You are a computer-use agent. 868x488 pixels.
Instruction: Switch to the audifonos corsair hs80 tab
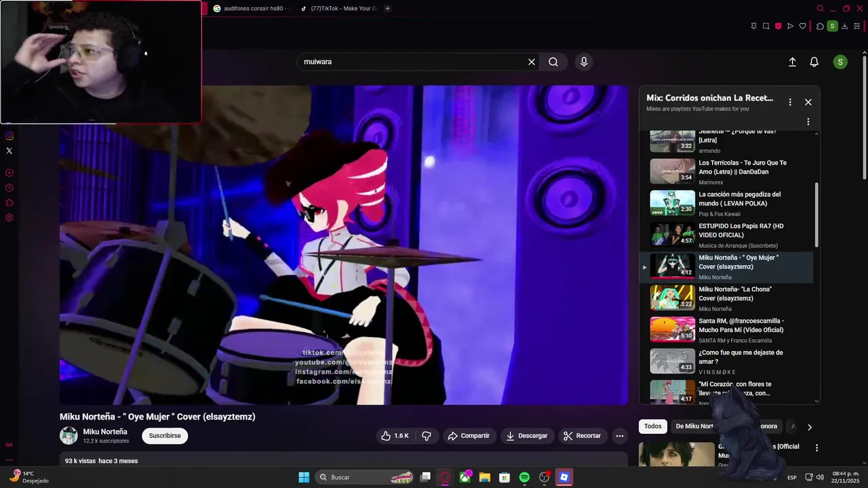(250, 8)
